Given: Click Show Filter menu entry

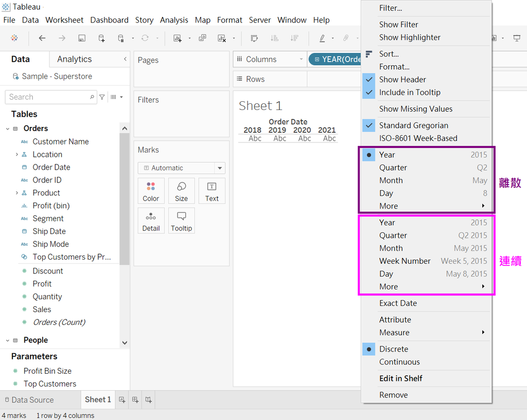Looking at the screenshot, I should tap(426, 25).
